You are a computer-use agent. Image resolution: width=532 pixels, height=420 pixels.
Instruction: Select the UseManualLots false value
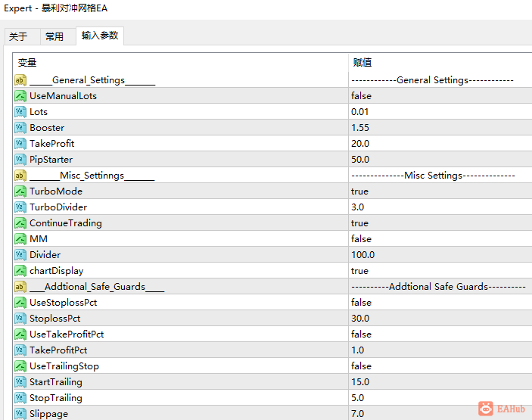click(x=361, y=96)
